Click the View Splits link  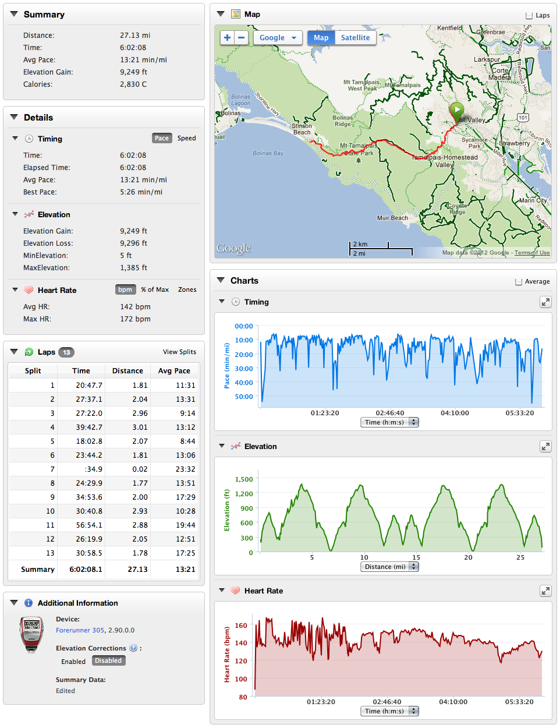pyautogui.click(x=180, y=352)
